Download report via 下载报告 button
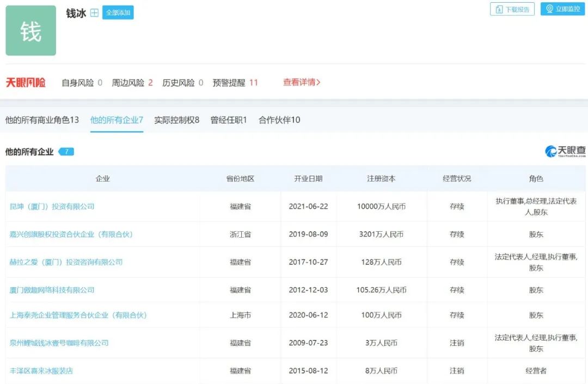The width and height of the screenshot is (588, 384). [x=512, y=9]
